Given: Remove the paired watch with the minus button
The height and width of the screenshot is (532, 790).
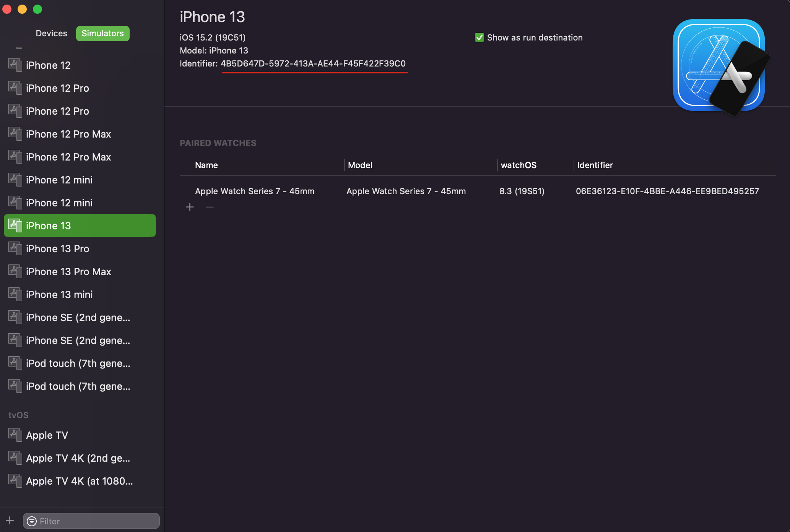Looking at the screenshot, I should [210, 207].
